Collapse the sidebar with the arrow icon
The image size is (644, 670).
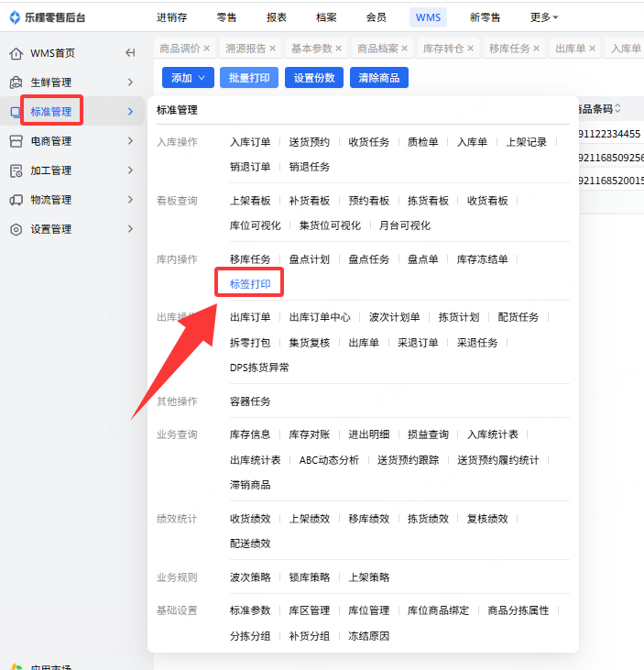(x=130, y=53)
